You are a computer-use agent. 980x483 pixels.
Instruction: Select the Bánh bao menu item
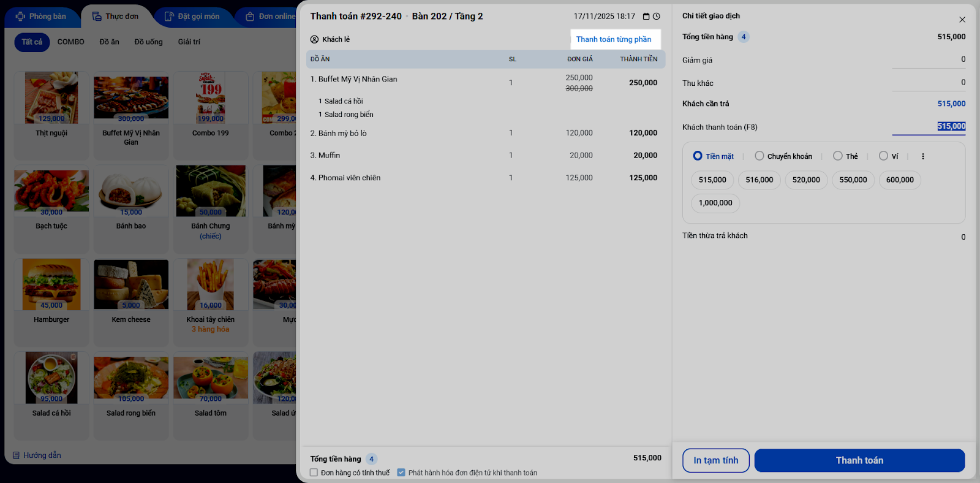[131, 209]
